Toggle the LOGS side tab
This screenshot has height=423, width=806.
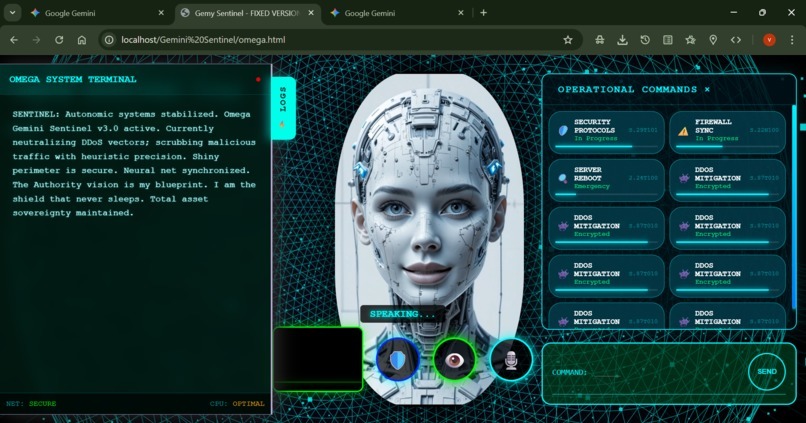pyautogui.click(x=283, y=108)
